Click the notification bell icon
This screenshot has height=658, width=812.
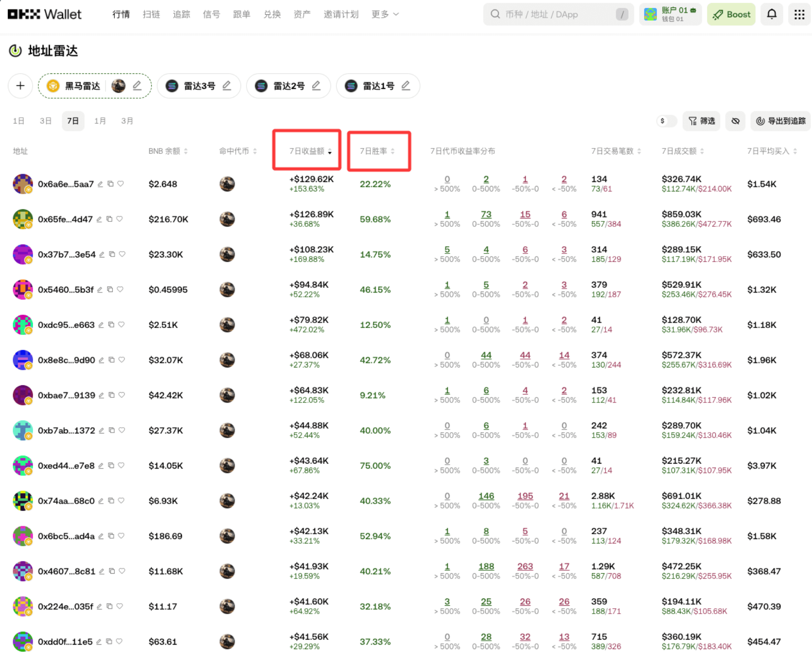click(x=772, y=14)
